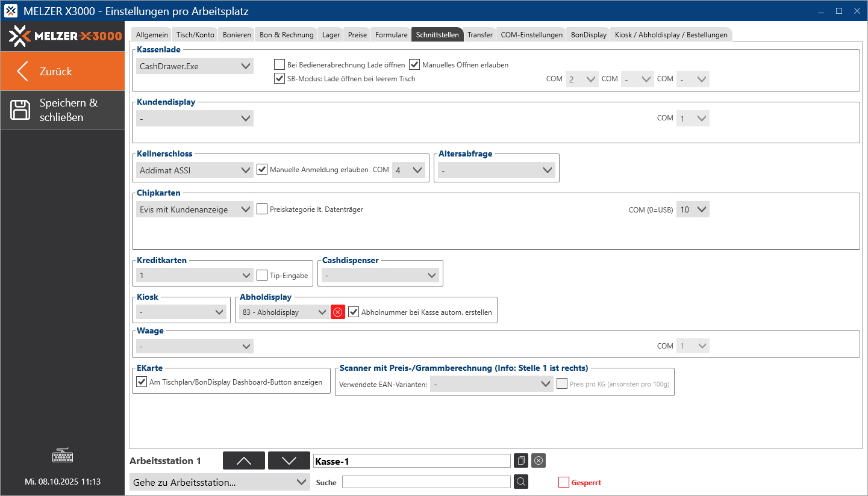
Task: Expand the Cashdispenser dropdown
Action: pos(380,276)
